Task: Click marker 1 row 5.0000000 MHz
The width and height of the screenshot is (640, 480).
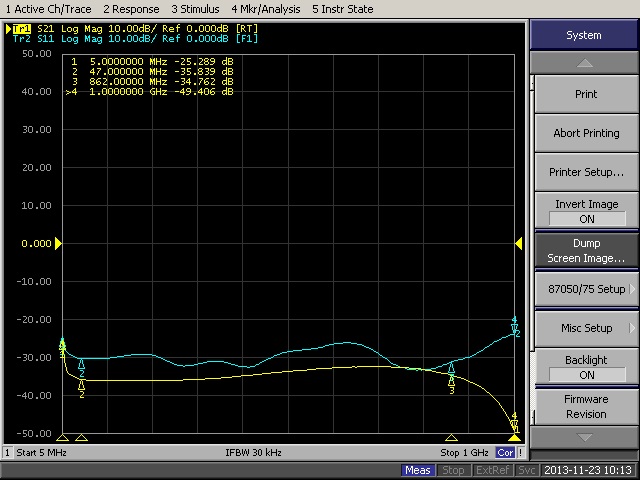Action: [152, 62]
